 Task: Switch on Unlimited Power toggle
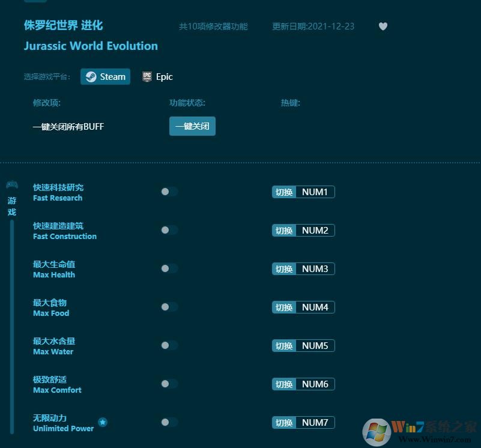pos(169,422)
